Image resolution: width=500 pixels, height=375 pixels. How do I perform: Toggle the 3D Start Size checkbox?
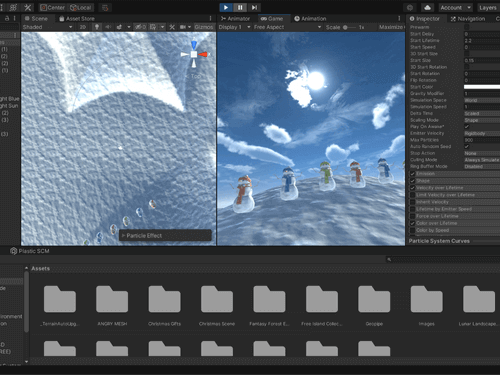tap(467, 54)
